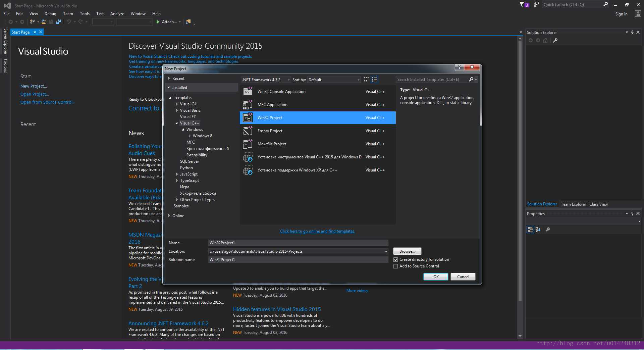
Task: Click the Properties panel alphabetical sort icon
Action: pyautogui.click(x=538, y=230)
